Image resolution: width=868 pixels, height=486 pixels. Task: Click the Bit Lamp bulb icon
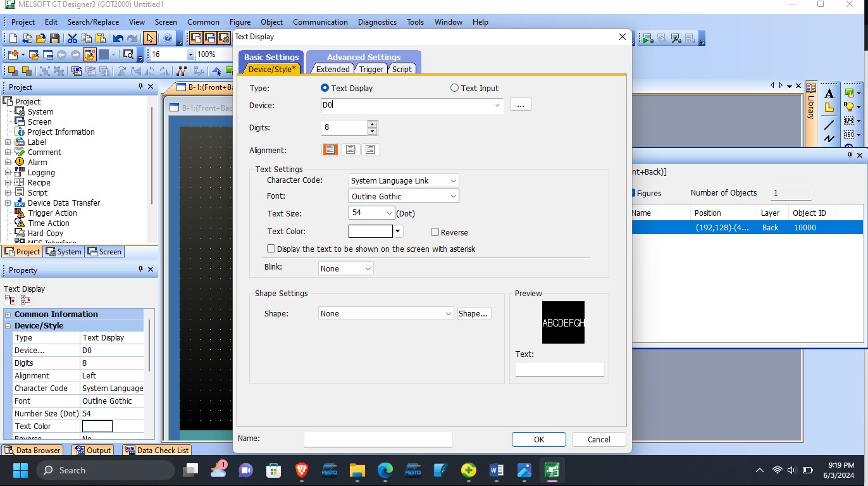[x=849, y=107]
